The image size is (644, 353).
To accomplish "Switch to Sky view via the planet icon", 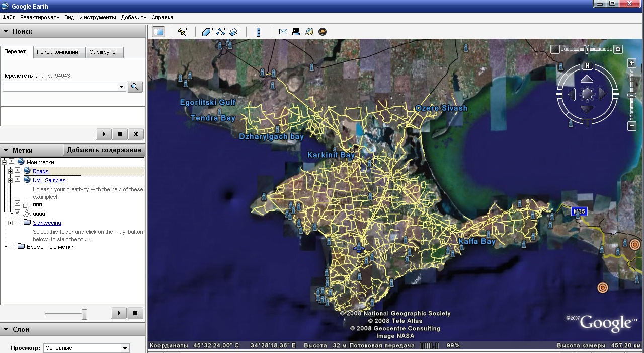I will tap(323, 32).
